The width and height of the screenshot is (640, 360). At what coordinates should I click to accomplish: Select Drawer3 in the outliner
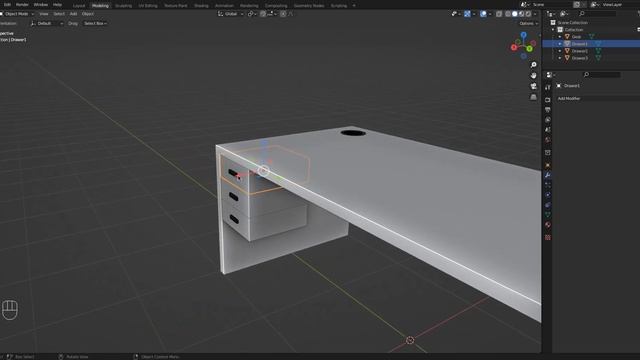[x=580, y=58]
